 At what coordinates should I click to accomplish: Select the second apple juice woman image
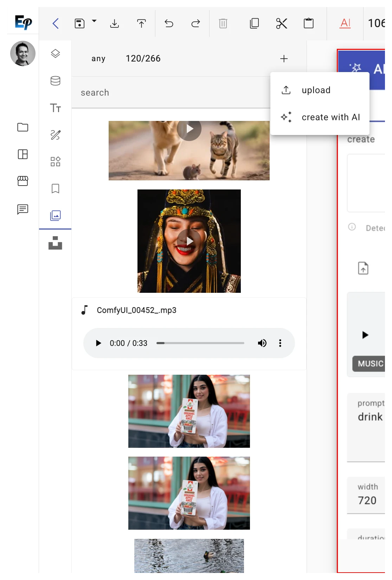pos(189,493)
